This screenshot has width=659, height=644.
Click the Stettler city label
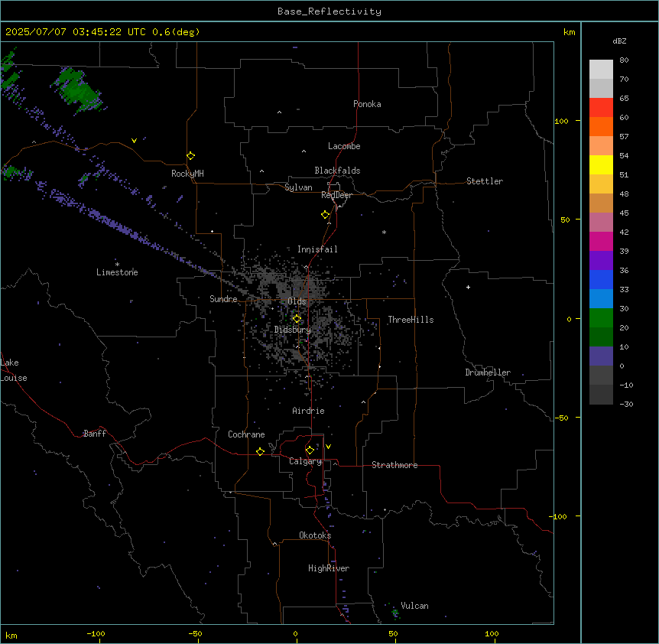pyautogui.click(x=485, y=181)
